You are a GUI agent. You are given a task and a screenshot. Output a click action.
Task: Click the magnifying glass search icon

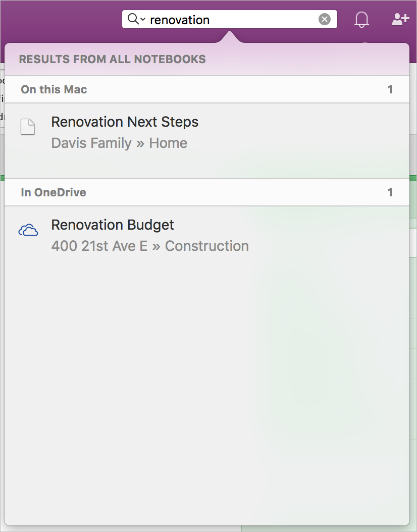[x=132, y=19]
